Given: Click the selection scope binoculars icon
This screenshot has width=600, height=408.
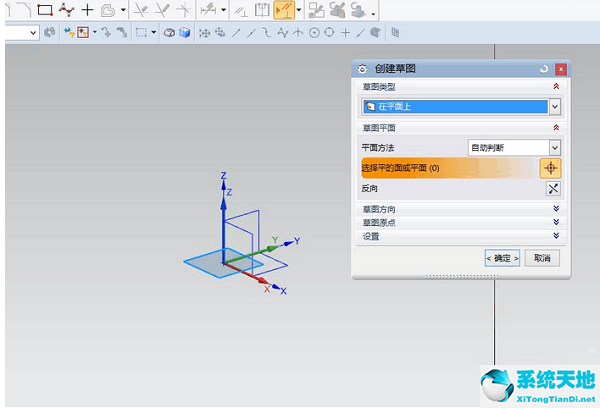Looking at the screenshot, I should (x=50, y=33).
